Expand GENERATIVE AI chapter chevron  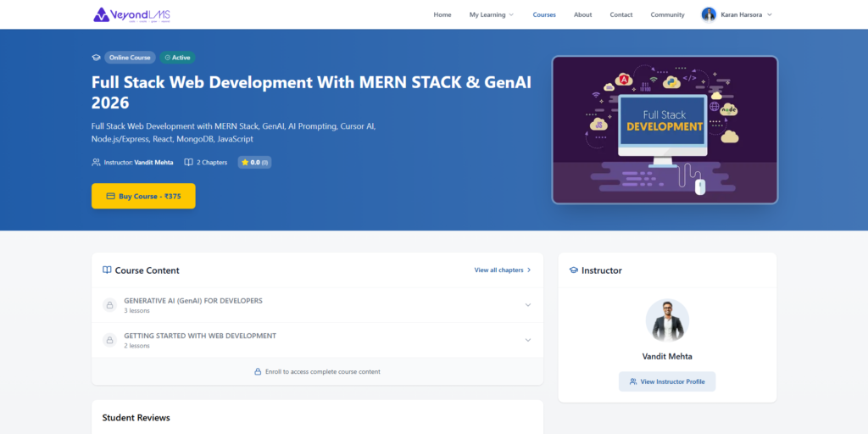[527, 305]
